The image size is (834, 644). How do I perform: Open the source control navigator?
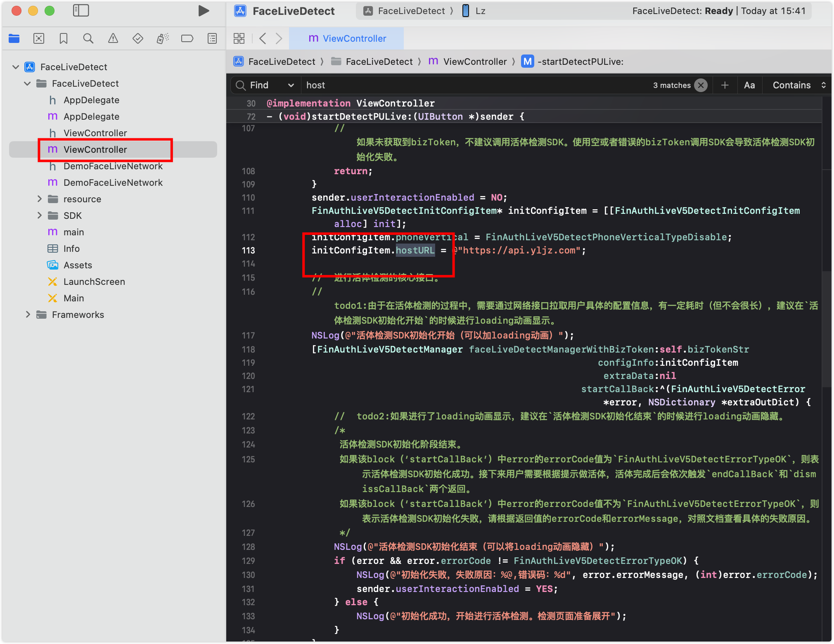tap(39, 39)
